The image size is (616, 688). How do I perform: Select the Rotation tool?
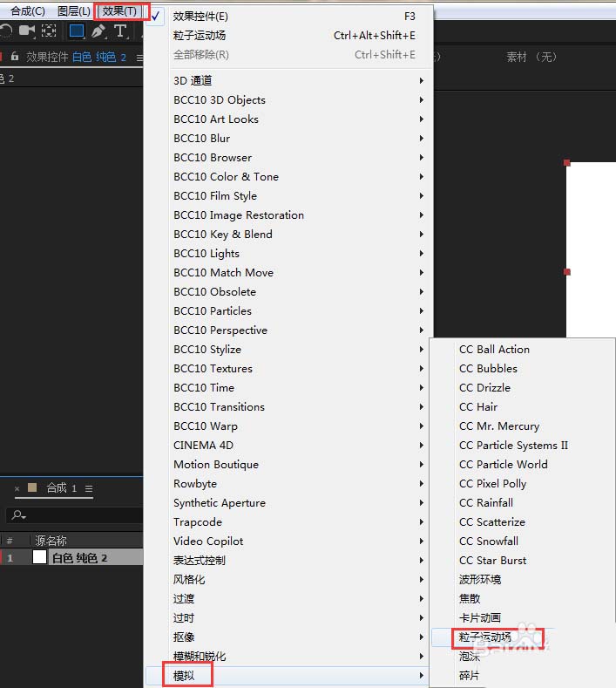click(x=6, y=31)
